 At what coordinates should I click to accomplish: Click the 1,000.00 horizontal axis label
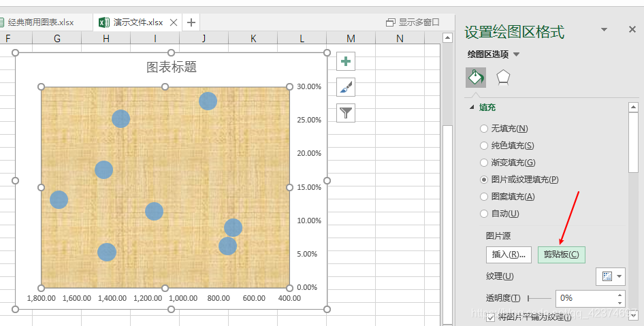pos(183,298)
